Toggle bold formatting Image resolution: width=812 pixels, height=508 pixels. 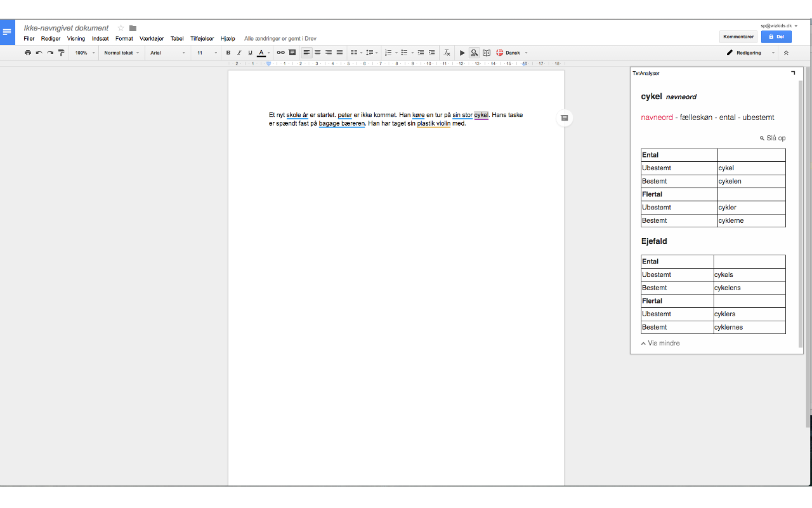[228, 53]
